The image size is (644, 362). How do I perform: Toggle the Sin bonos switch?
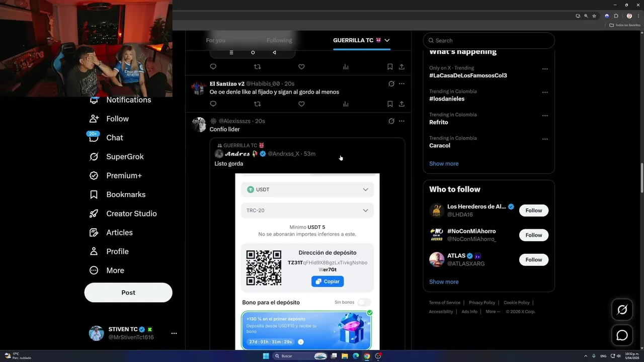(364, 302)
